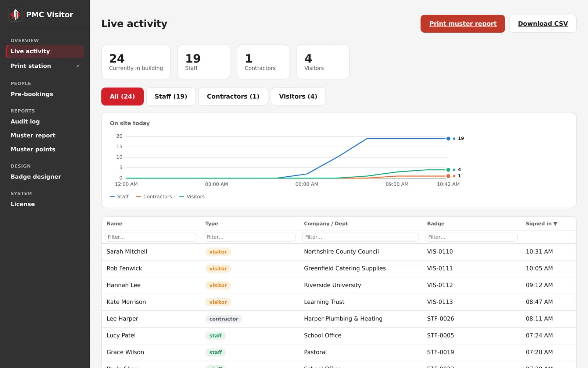The height and width of the screenshot is (368, 588).
Task: Open Muster report in sidebar
Action: point(45,135)
